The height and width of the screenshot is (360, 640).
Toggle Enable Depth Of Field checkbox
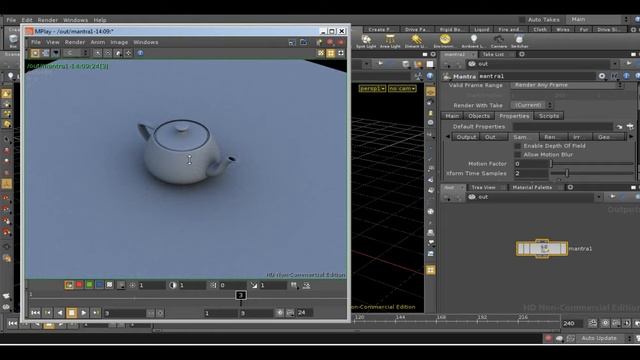pyautogui.click(x=518, y=146)
